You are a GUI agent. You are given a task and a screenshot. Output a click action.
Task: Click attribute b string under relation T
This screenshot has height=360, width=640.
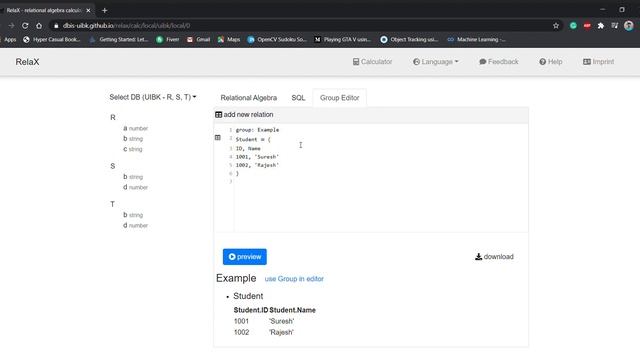133,215
